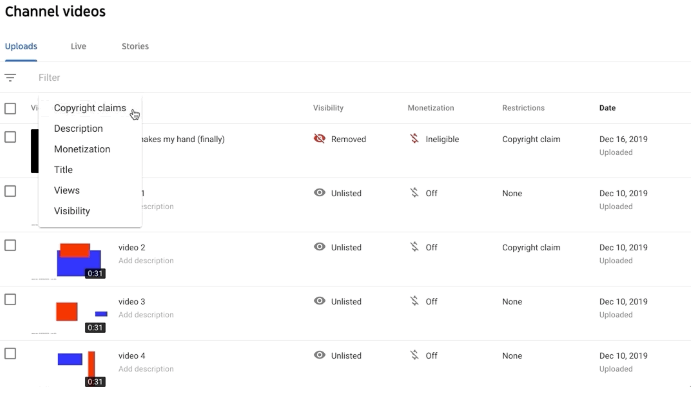
Task: Open the video 2 title link
Action: 132,248
